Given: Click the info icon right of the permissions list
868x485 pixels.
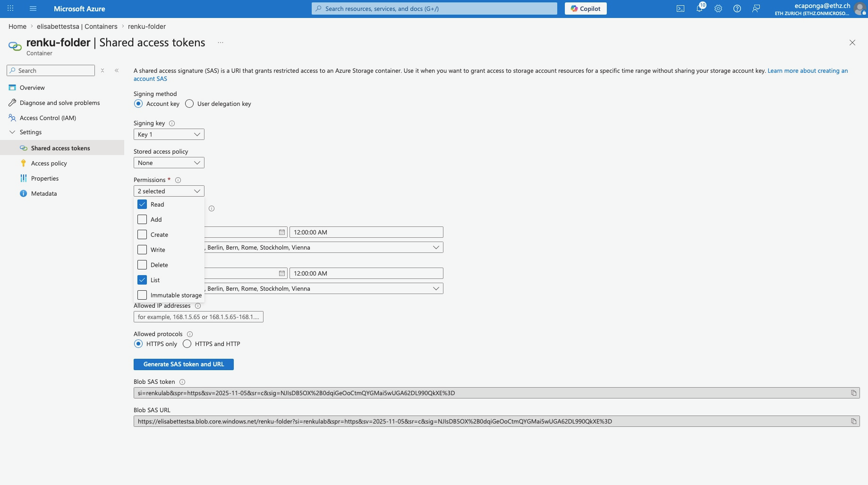Looking at the screenshot, I should click(x=212, y=208).
